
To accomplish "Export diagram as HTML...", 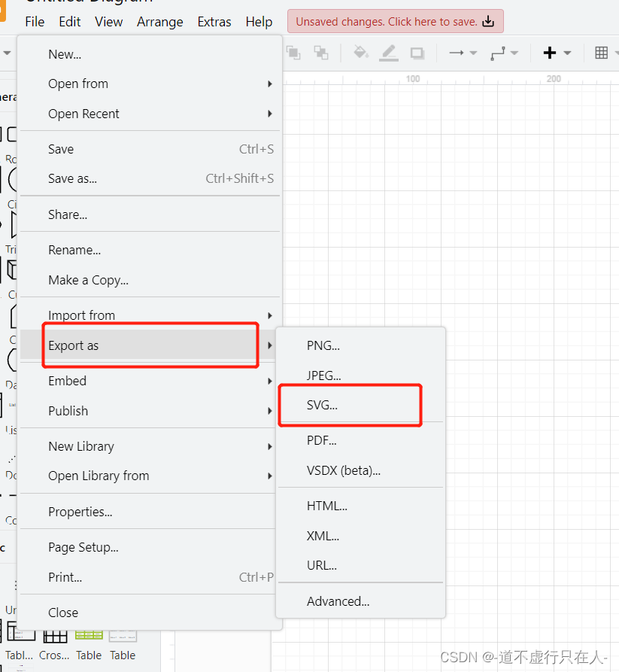I will point(360,506).
